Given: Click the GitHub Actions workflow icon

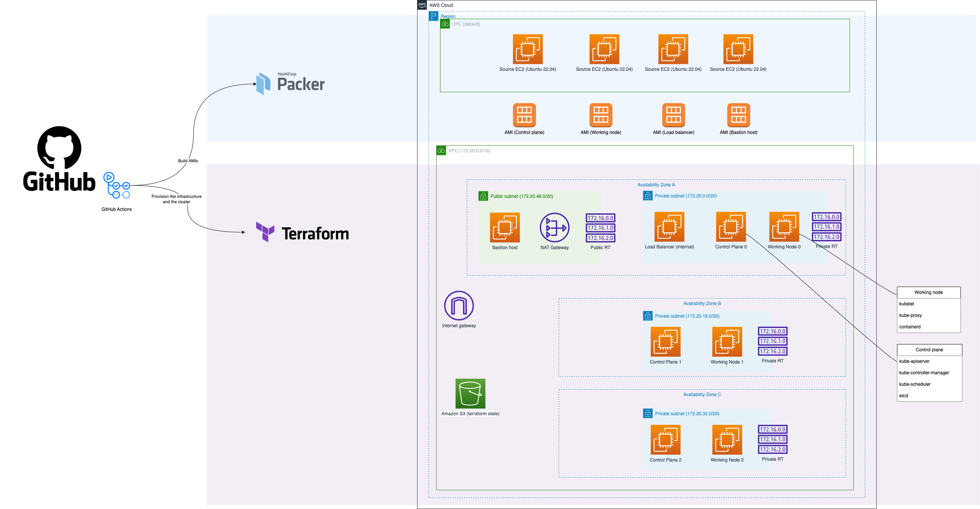Looking at the screenshot, I should (x=117, y=185).
